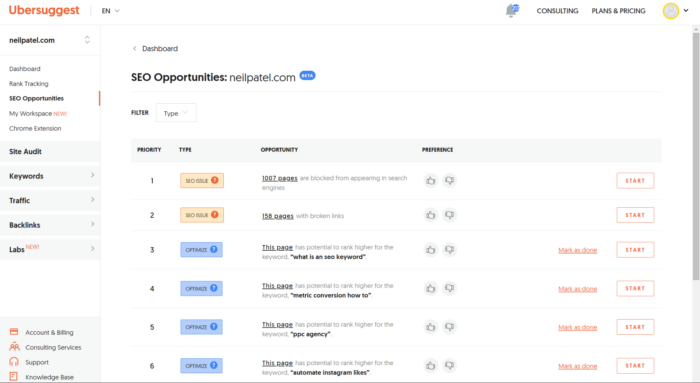Open the "158 pages" link

(278, 216)
